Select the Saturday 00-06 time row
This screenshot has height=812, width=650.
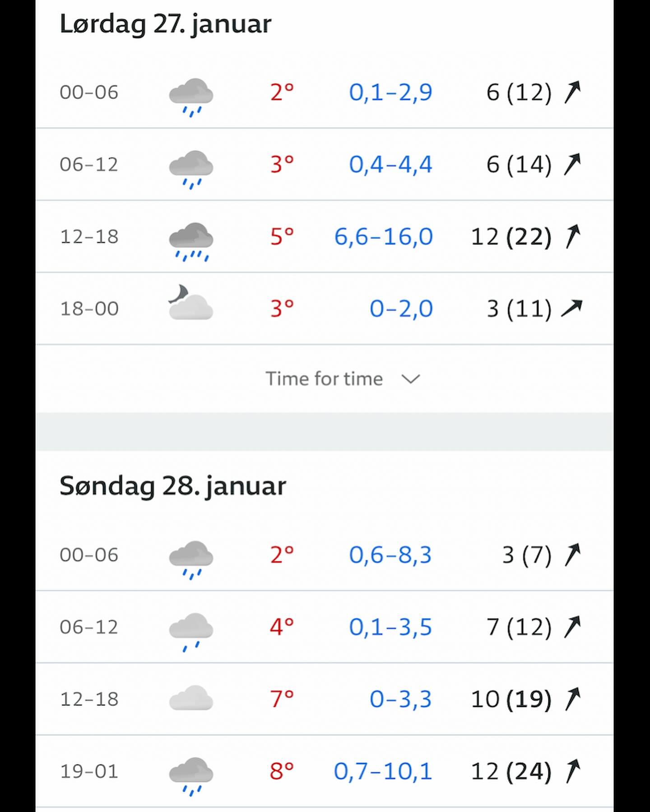[x=324, y=92]
